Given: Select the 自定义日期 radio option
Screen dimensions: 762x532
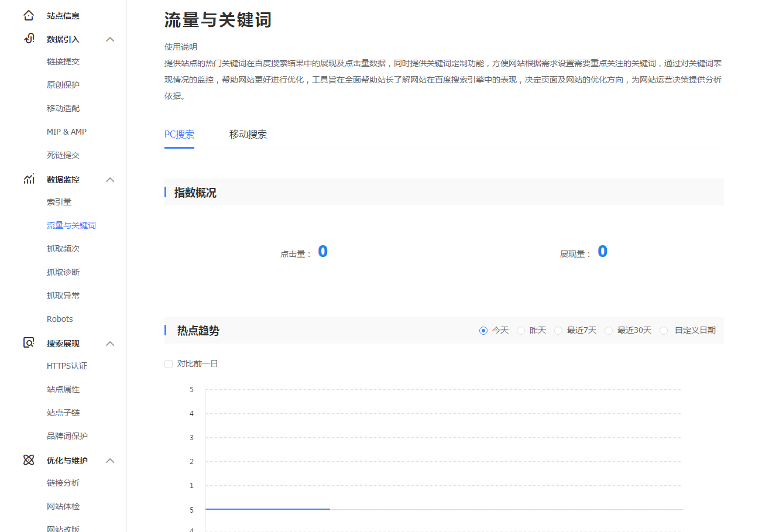Looking at the screenshot, I should click(x=664, y=330).
